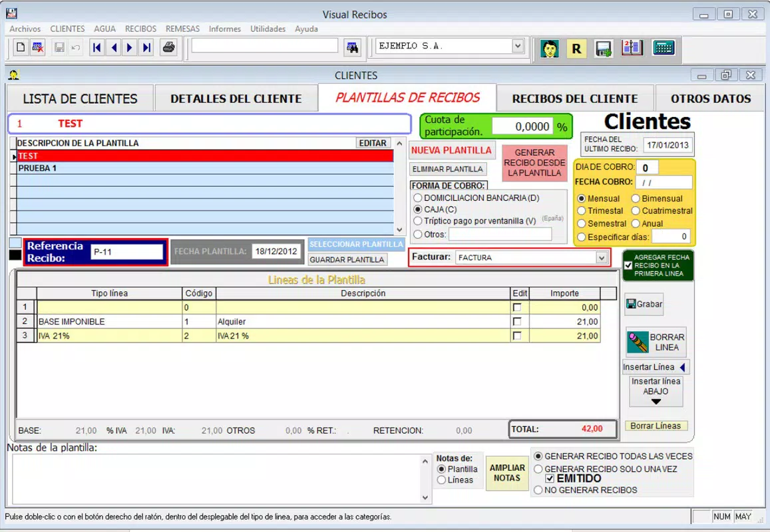Toggle the EMITIDO checkbox

pos(550,479)
